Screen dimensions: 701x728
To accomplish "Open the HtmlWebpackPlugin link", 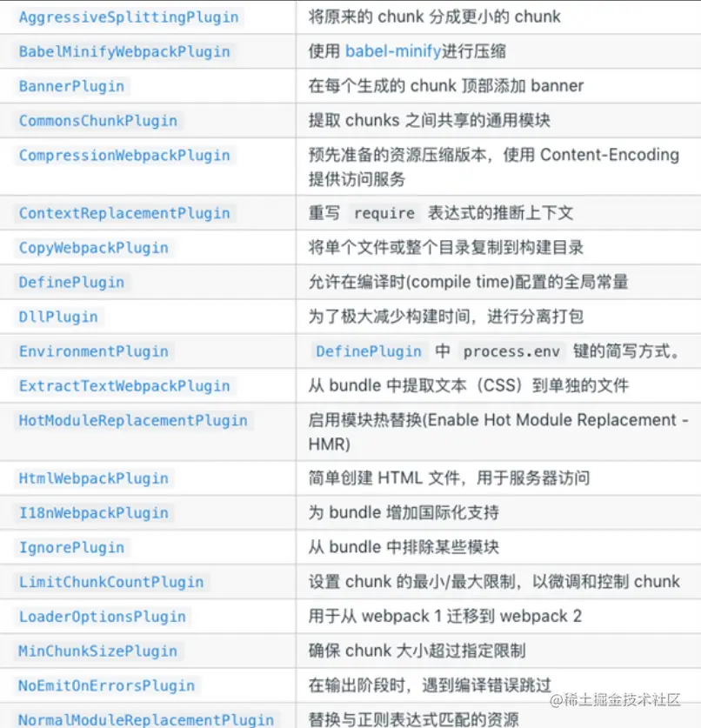I will (x=93, y=478).
